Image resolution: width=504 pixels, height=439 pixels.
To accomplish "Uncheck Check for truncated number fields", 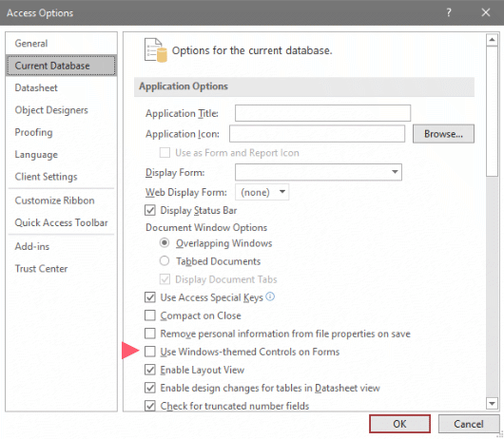I will pos(150,406).
